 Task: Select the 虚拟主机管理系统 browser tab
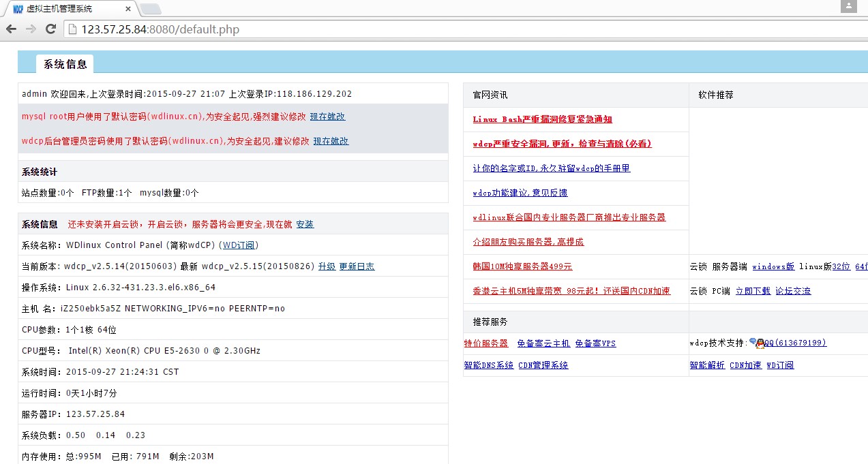[x=68, y=9]
